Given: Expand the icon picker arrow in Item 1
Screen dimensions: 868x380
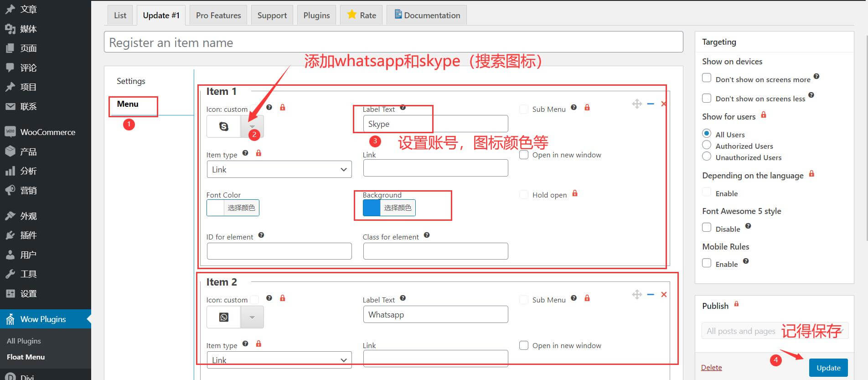Looking at the screenshot, I should click(x=252, y=126).
